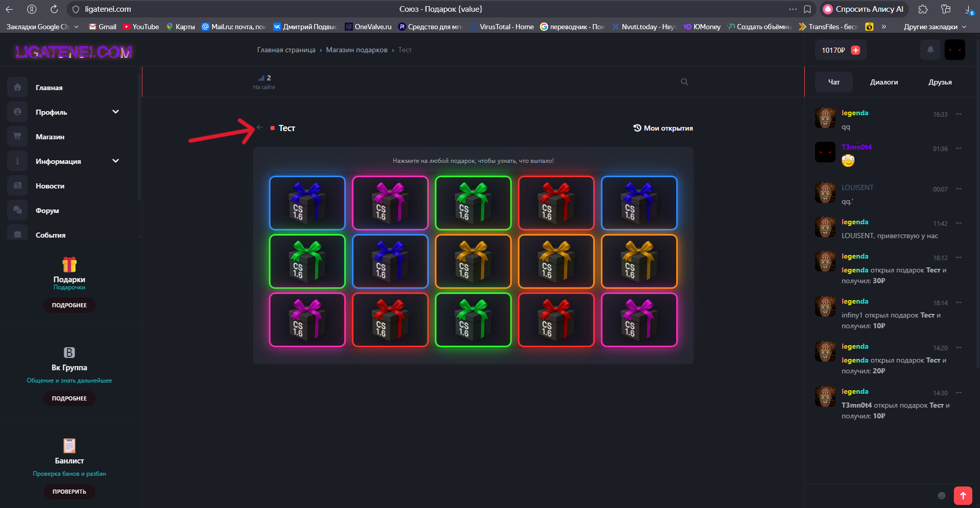Viewport: 980px width, 508px height.
Task: Open the YouTube bookmark
Action: point(141,27)
